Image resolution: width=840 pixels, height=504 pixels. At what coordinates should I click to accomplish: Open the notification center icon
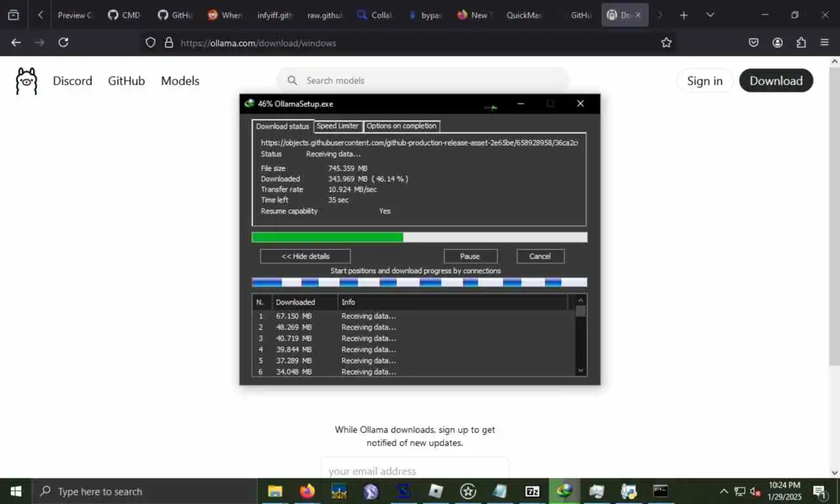[x=820, y=491]
